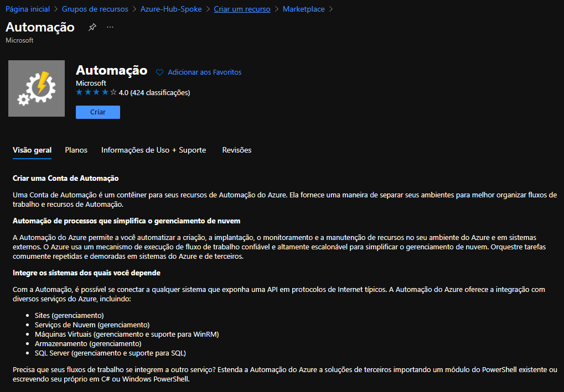Pin the Automação page to dashboard
564x392 pixels.
click(92, 27)
